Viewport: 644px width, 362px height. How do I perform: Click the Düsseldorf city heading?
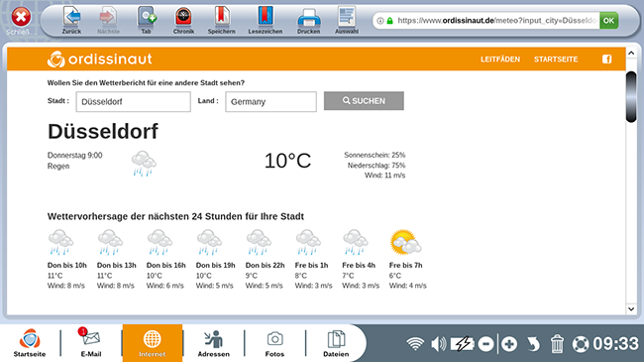coord(103,132)
